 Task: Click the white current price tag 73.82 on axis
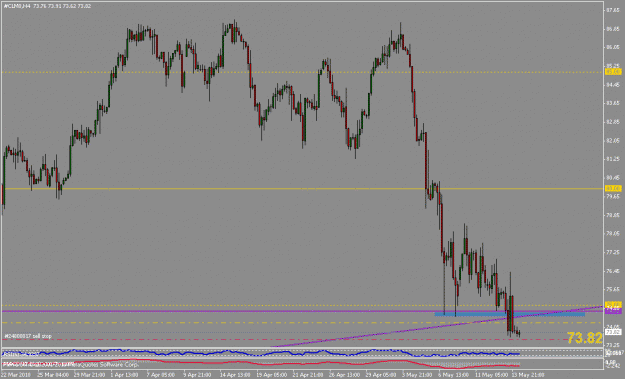[613, 332]
